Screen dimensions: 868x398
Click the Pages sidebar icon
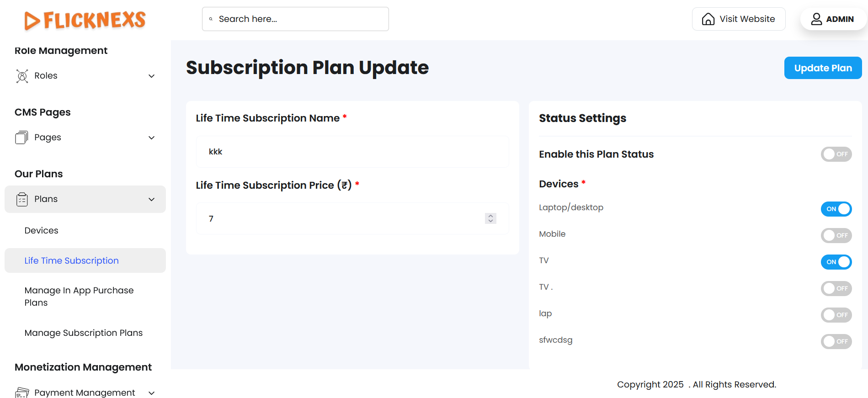(22, 138)
